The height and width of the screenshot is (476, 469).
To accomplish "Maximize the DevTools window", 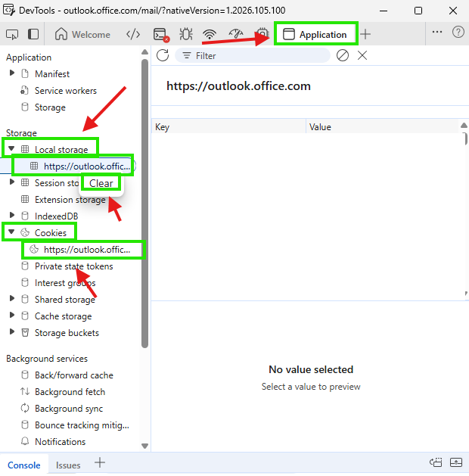I will (x=418, y=11).
